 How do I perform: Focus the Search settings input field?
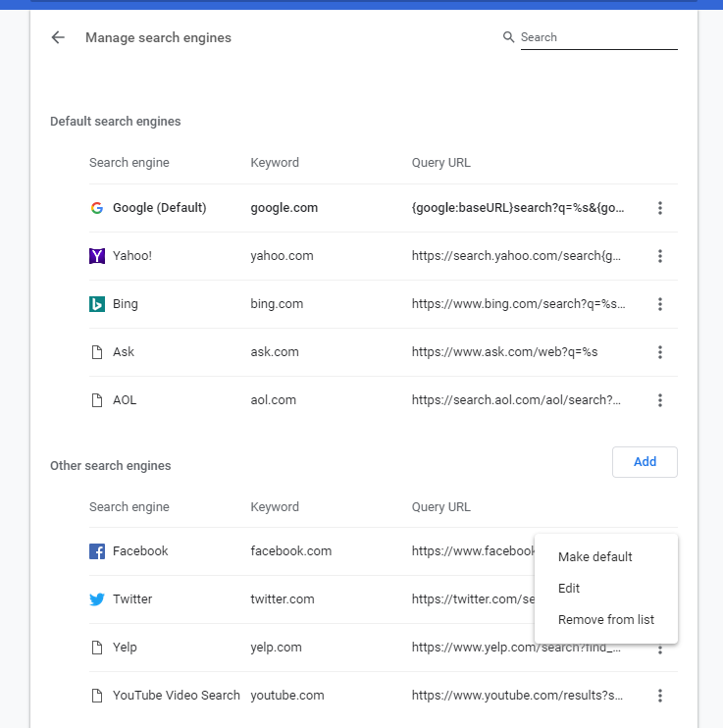pyautogui.click(x=599, y=37)
